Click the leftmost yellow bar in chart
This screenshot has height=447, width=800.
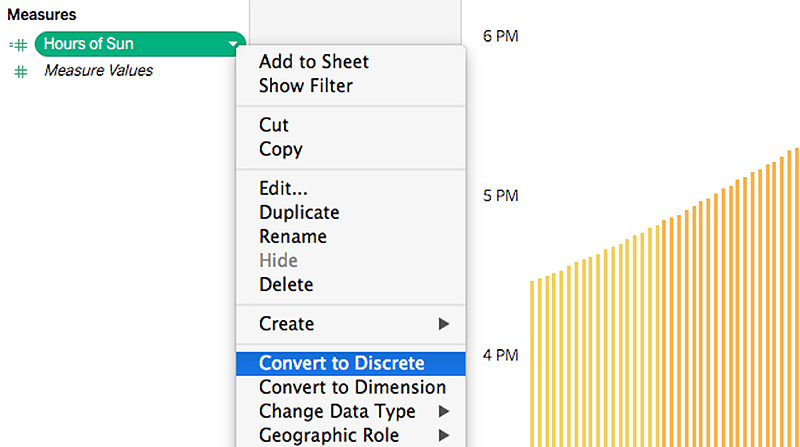(532, 364)
